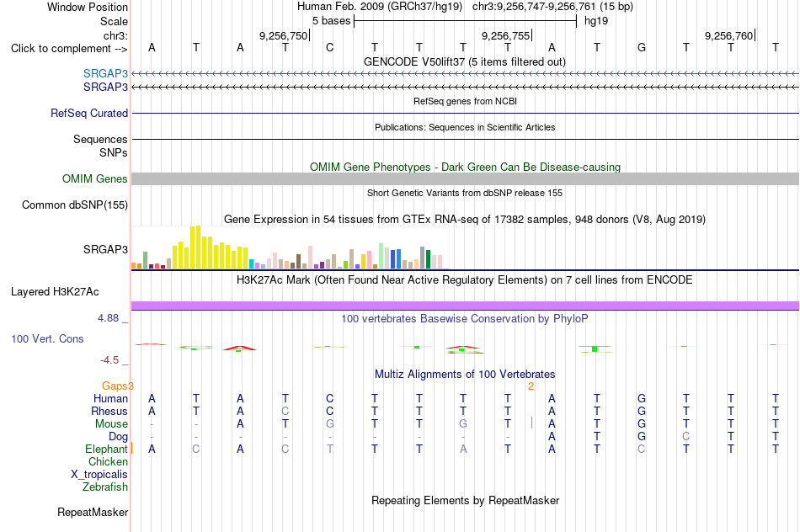Screen dimensions: 800x532
Task: Click the Scale track label
Action: 114,21
